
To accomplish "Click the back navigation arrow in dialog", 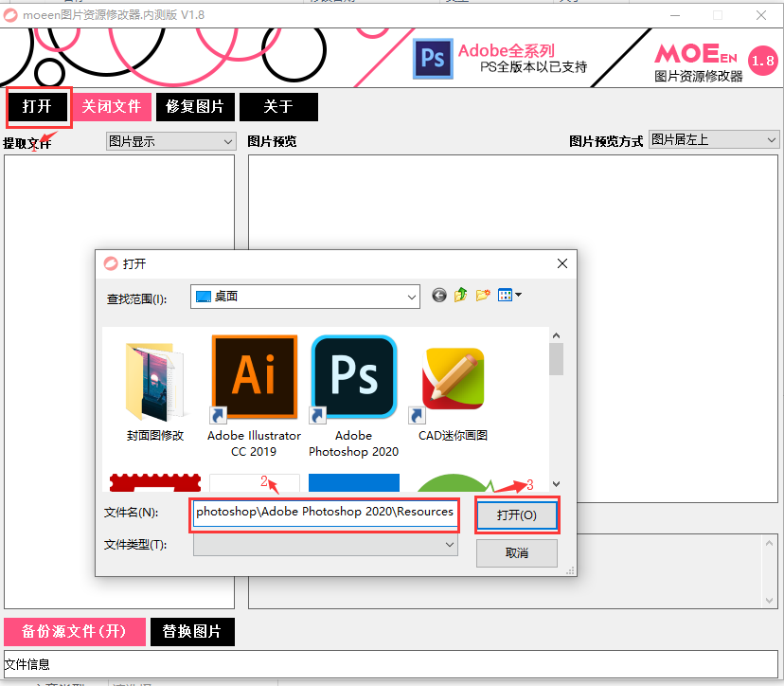I will 438,295.
